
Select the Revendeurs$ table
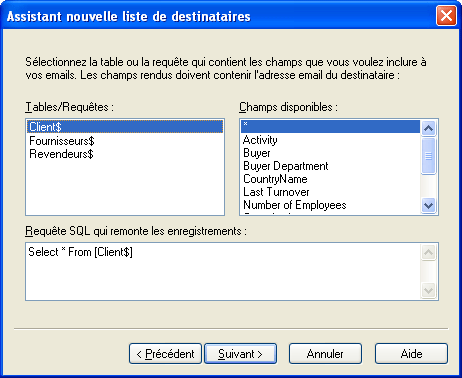click(x=125, y=154)
